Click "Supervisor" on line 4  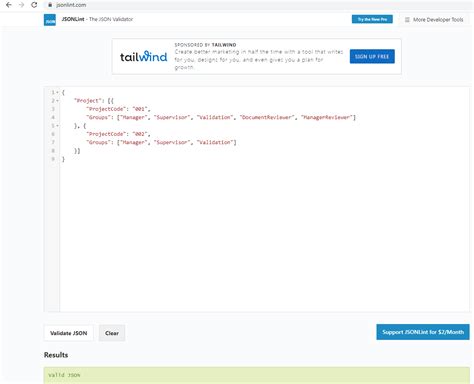pyautogui.click(x=172, y=117)
